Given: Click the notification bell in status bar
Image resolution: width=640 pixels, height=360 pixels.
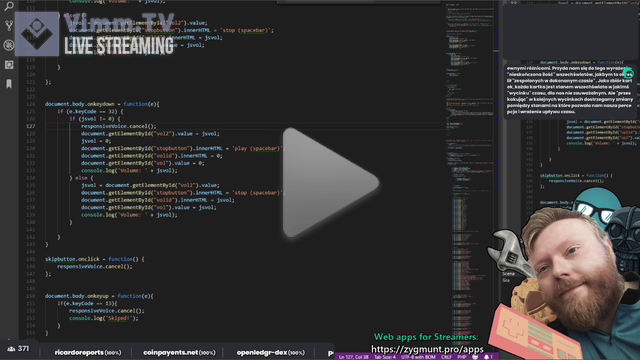Looking at the screenshot, I should 489,357.
